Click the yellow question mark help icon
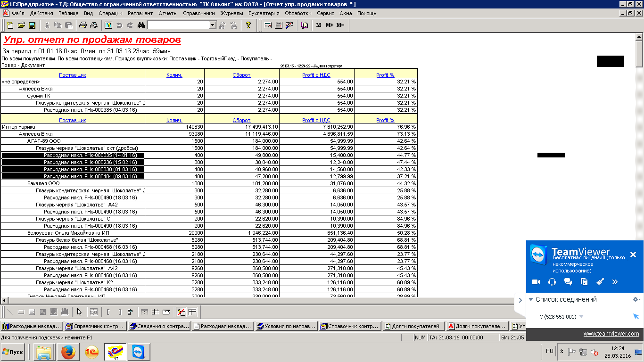 click(248, 25)
